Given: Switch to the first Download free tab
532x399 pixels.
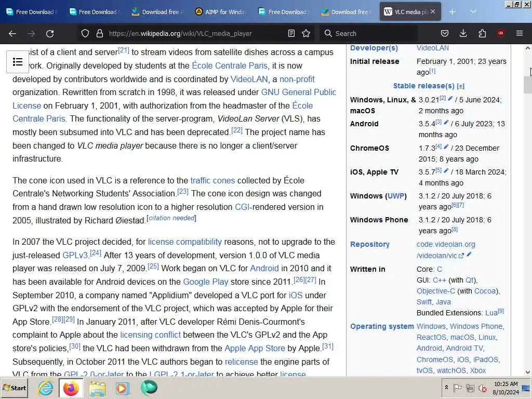Looking at the screenshot, I should click(x=157, y=12).
